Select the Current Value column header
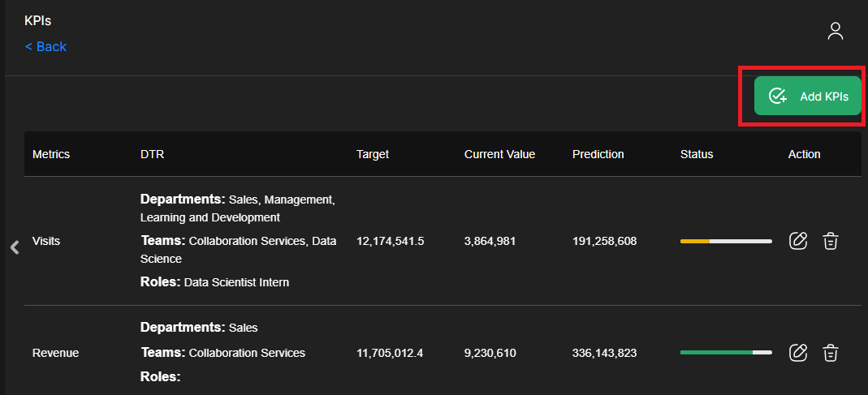The height and width of the screenshot is (395, 868). point(499,154)
